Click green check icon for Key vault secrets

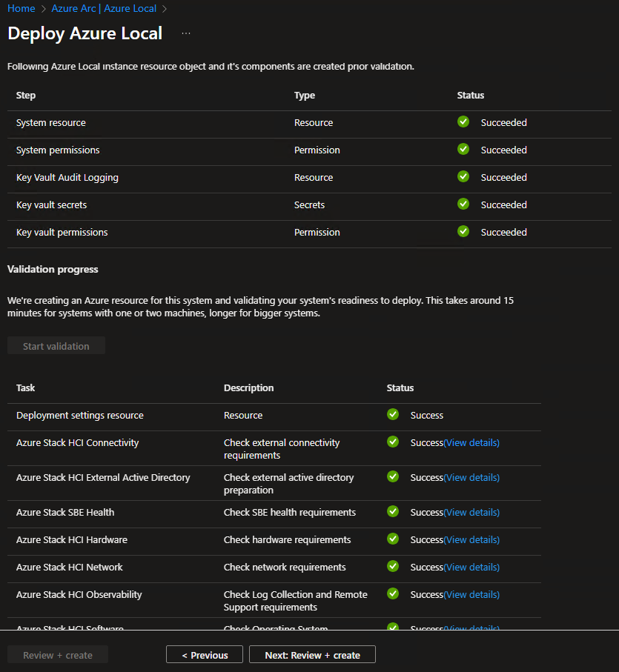pyautogui.click(x=463, y=204)
